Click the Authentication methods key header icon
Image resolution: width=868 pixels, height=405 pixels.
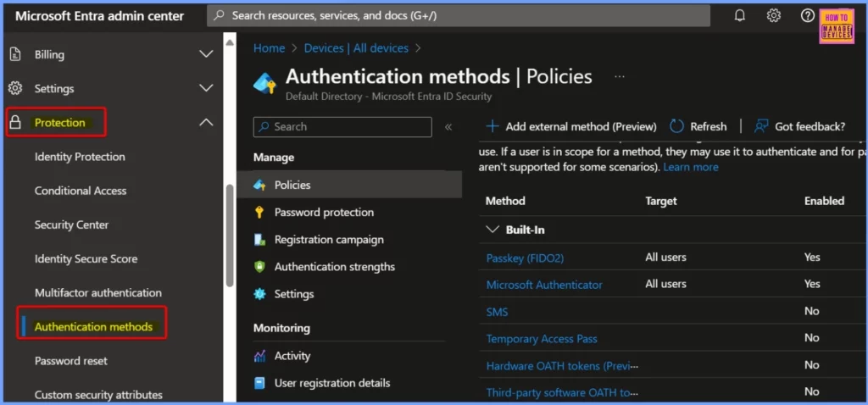(x=264, y=84)
